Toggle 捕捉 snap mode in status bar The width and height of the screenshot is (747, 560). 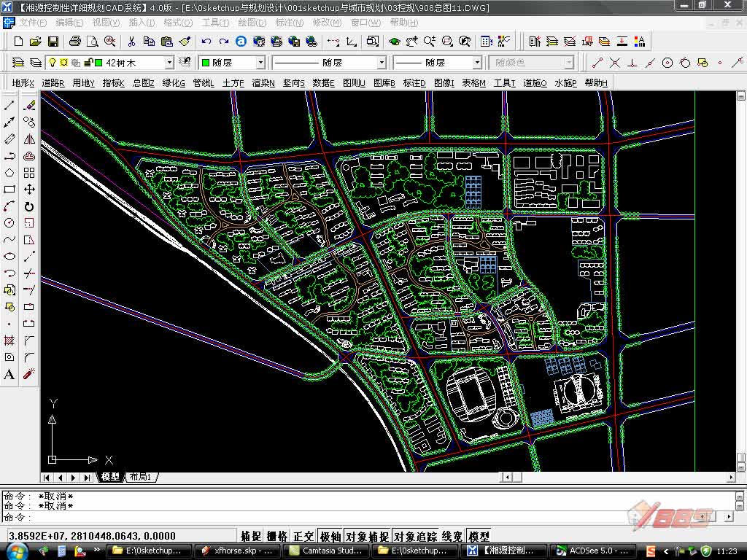click(251, 536)
